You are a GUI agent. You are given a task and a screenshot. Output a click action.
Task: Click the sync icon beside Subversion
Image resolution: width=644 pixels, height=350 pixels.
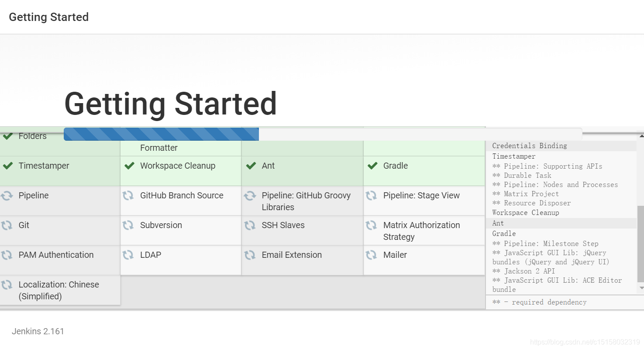(x=128, y=225)
